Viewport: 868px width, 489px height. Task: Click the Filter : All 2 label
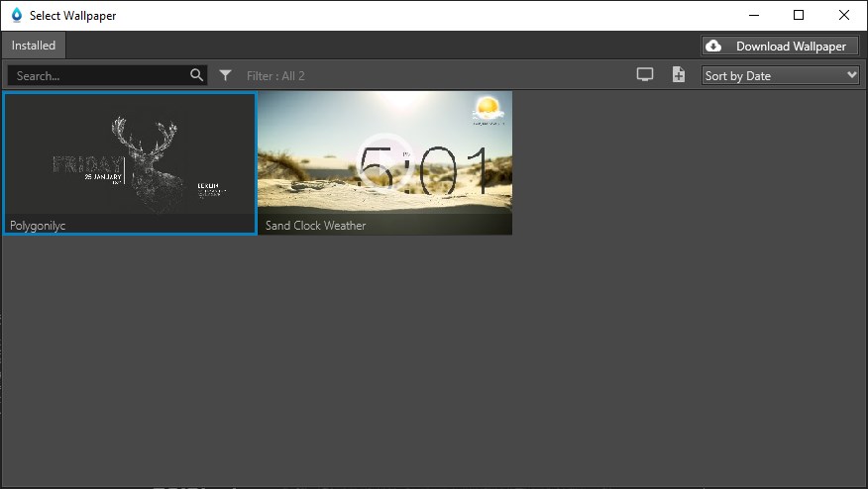tap(275, 76)
